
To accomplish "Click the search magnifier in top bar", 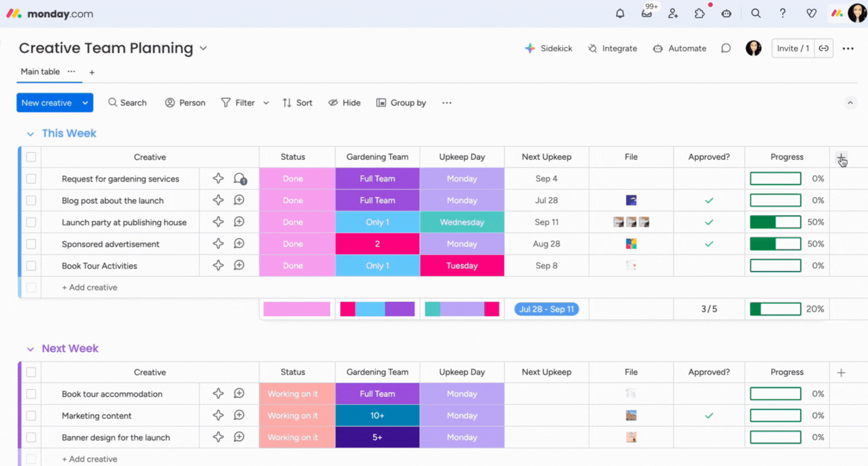I will (756, 14).
